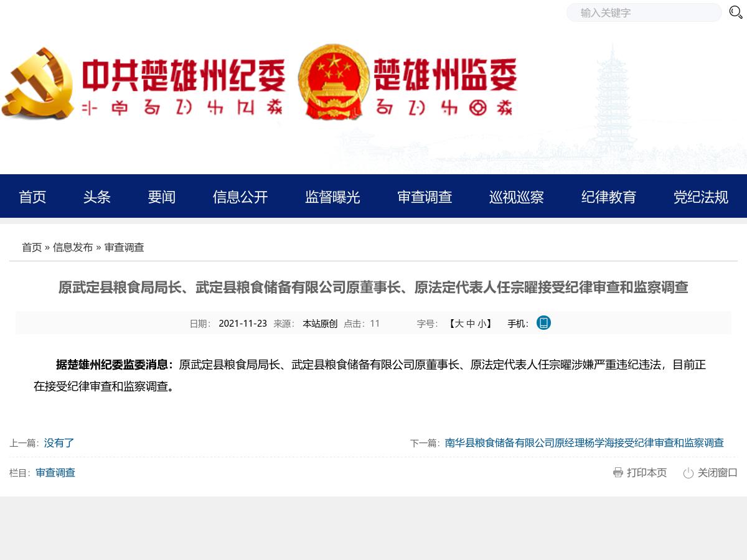The width and height of the screenshot is (747, 560).
Task: Set font size to 中
Action: [471, 324]
